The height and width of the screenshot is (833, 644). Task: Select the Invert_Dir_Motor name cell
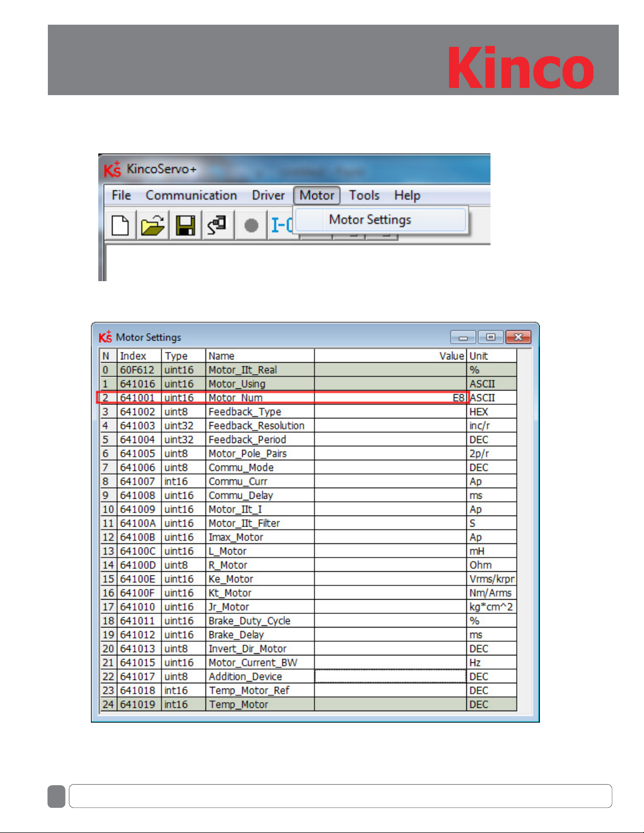tap(260, 649)
